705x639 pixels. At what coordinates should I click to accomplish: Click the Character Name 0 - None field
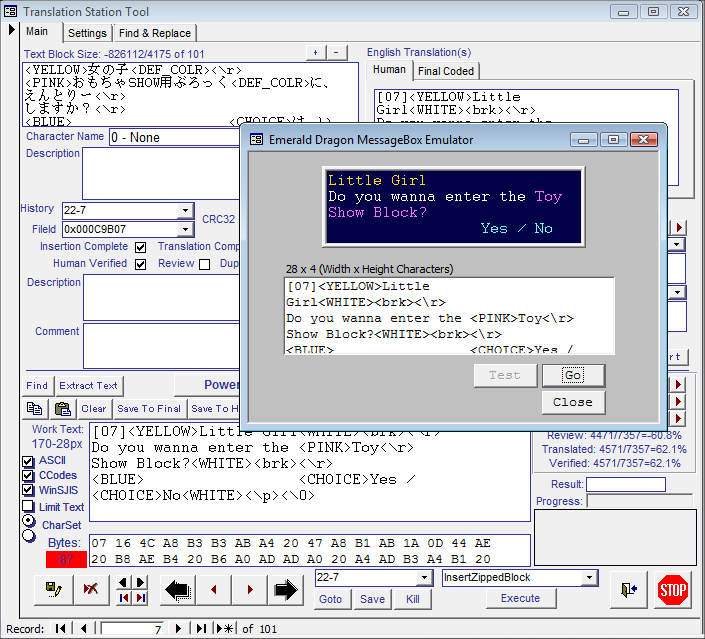(175, 138)
